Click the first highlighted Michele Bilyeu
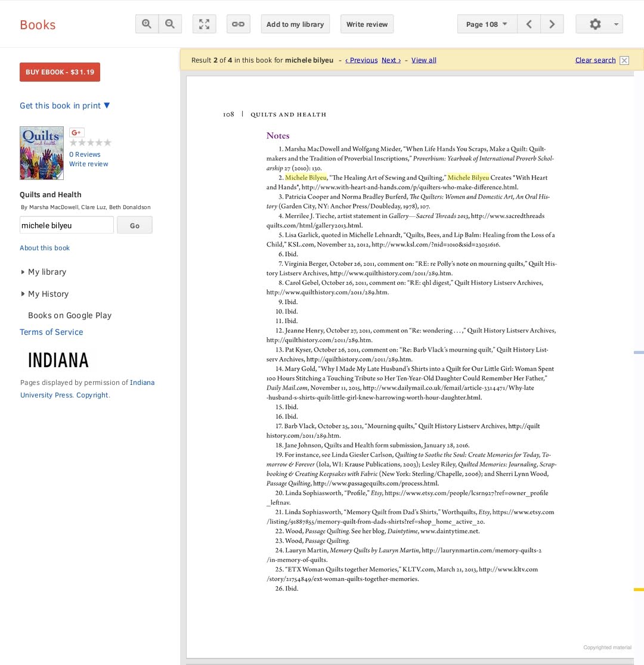 click(x=306, y=178)
